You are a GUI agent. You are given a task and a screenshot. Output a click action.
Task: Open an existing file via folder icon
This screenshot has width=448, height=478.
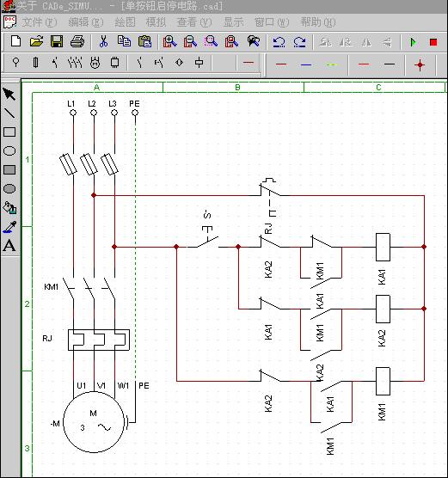point(36,41)
